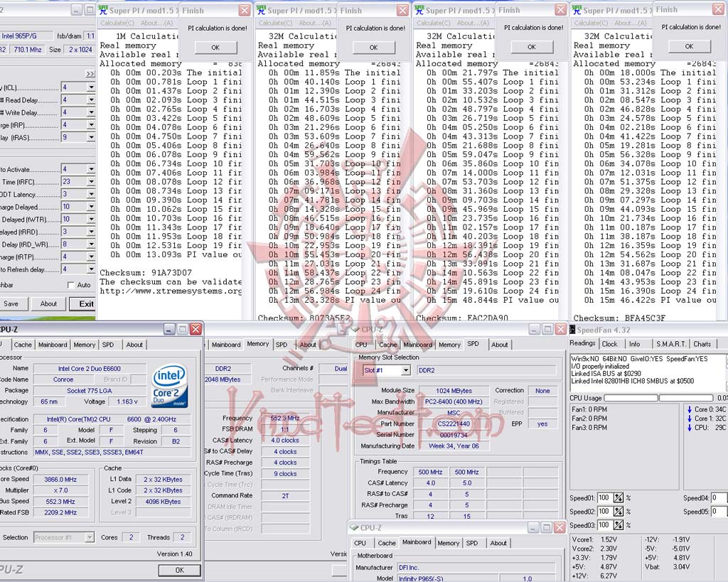The width and height of the screenshot is (728, 582).
Task: Click the blue arrow next to Core 0 temperature
Action: pyautogui.click(x=690, y=409)
